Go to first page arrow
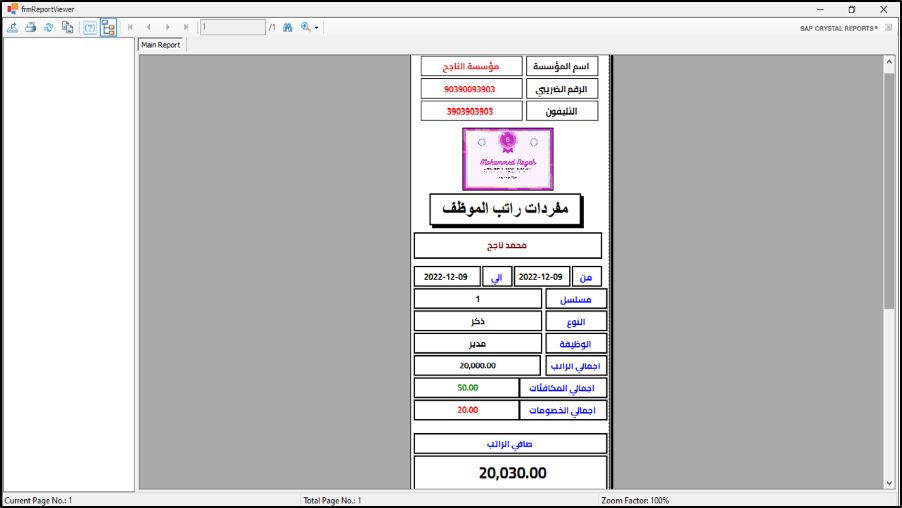Viewport: 902px width, 508px height. point(130,27)
